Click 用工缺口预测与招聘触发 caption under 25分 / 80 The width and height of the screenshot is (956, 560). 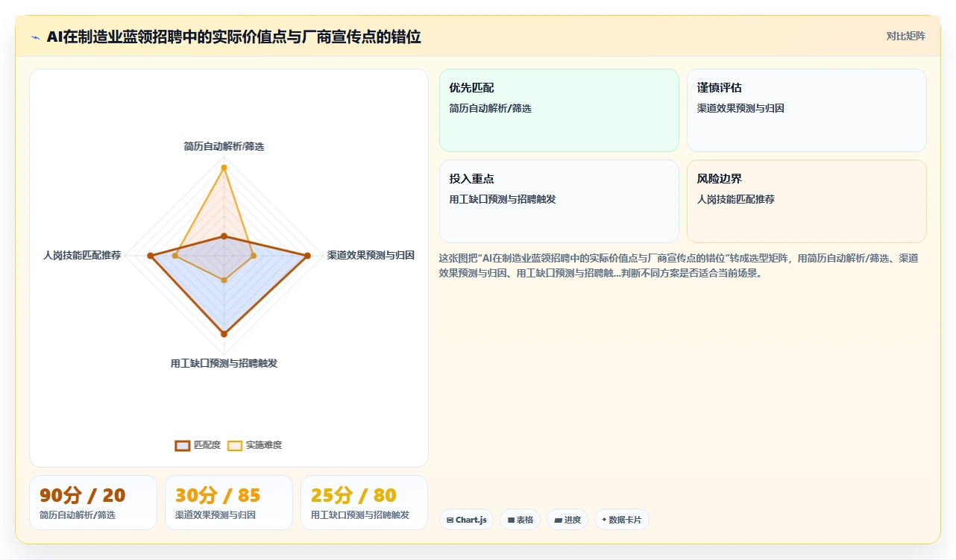click(360, 515)
